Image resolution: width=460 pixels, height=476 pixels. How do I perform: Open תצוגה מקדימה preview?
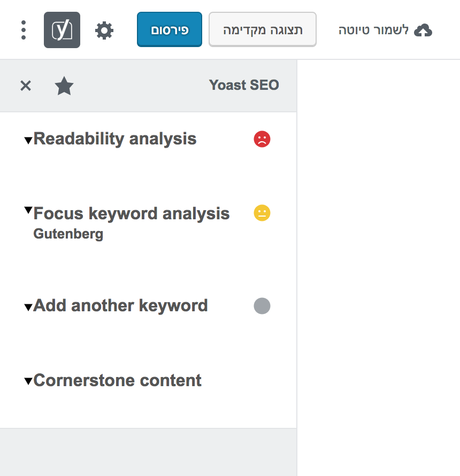(262, 29)
